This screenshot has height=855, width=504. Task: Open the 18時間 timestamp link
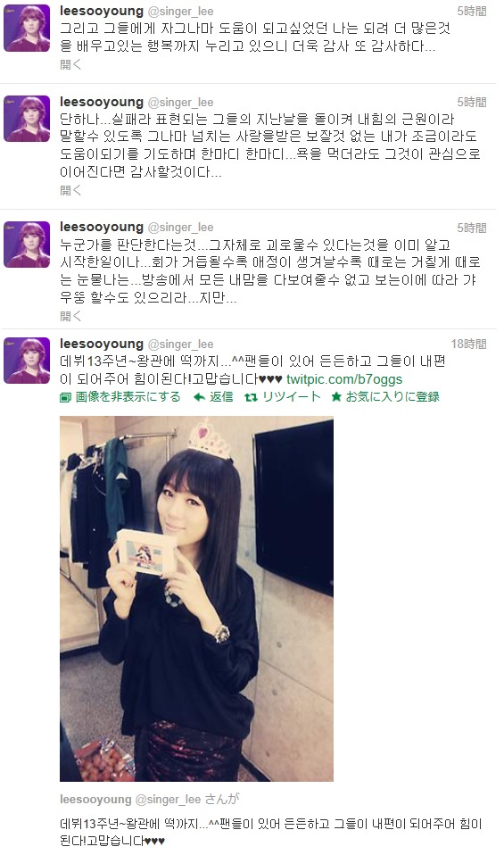click(x=468, y=344)
